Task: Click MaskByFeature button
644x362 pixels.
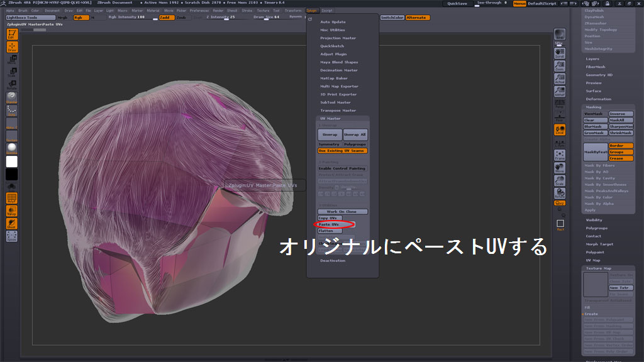Action: [596, 152]
